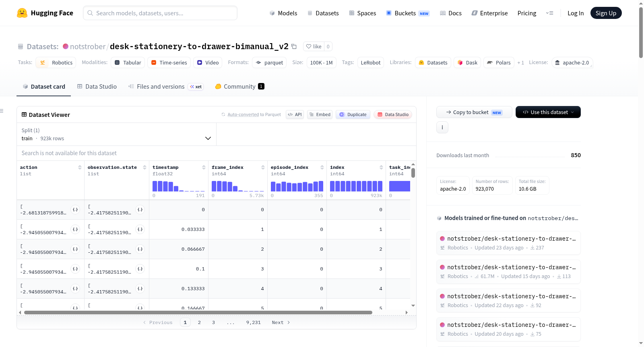The width and height of the screenshot is (644, 347).
Task: Go to page 3 of the dataset rows
Action: pos(213,322)
